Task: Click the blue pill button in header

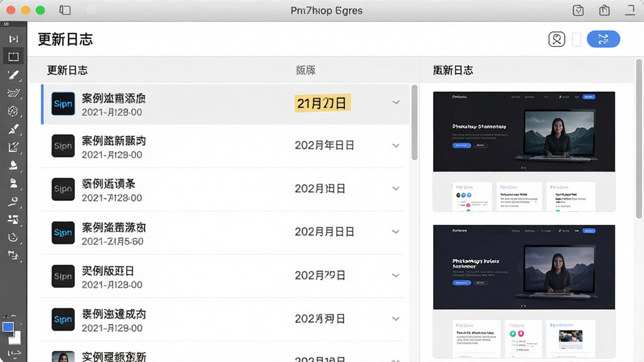Action: 603,39
